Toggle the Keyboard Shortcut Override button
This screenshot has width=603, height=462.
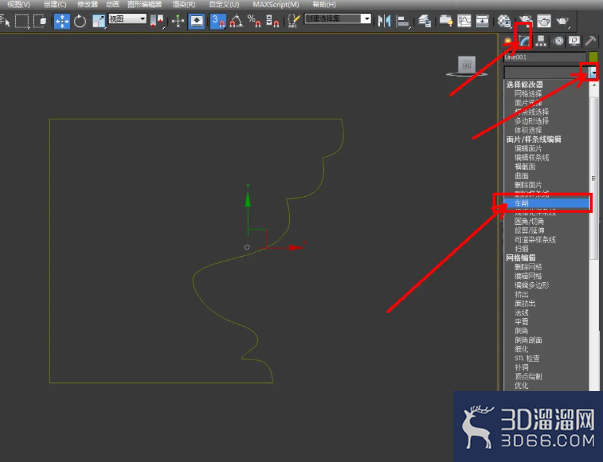[x=197, y=21]
